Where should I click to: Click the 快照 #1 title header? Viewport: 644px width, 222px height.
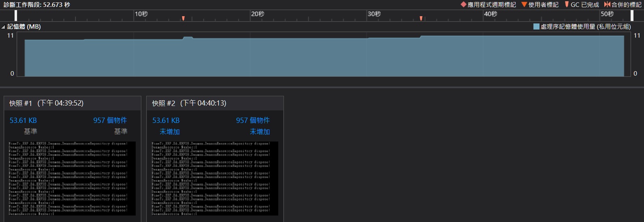[47, 104]
